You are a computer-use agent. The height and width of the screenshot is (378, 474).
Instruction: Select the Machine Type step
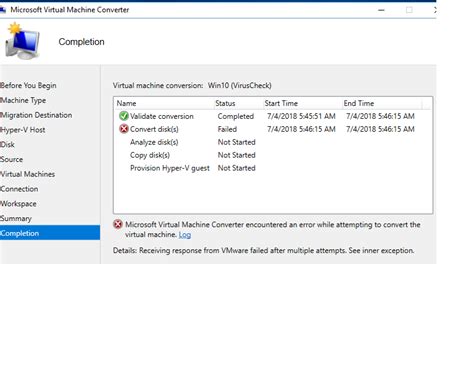point(23,100)
